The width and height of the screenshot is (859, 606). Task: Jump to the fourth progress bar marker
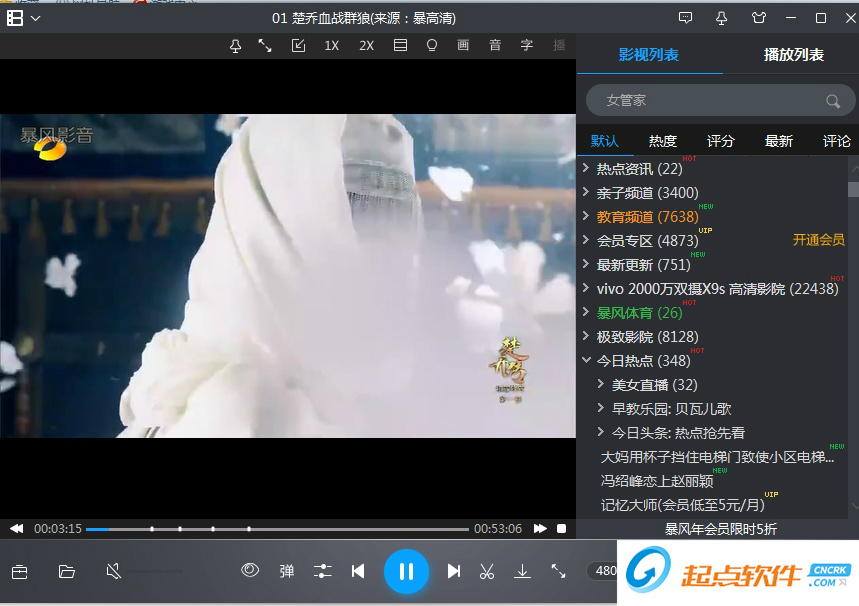coord(249,529)
